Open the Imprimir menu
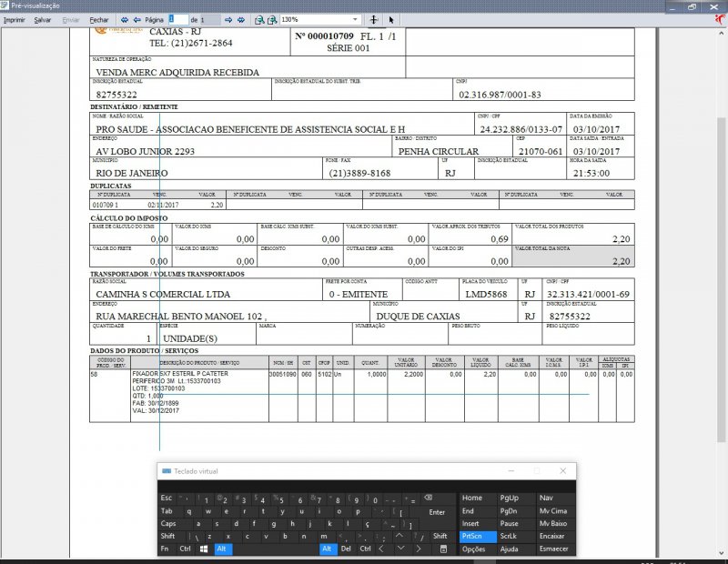This screenshot has height=564, width=728. (15, 19)
